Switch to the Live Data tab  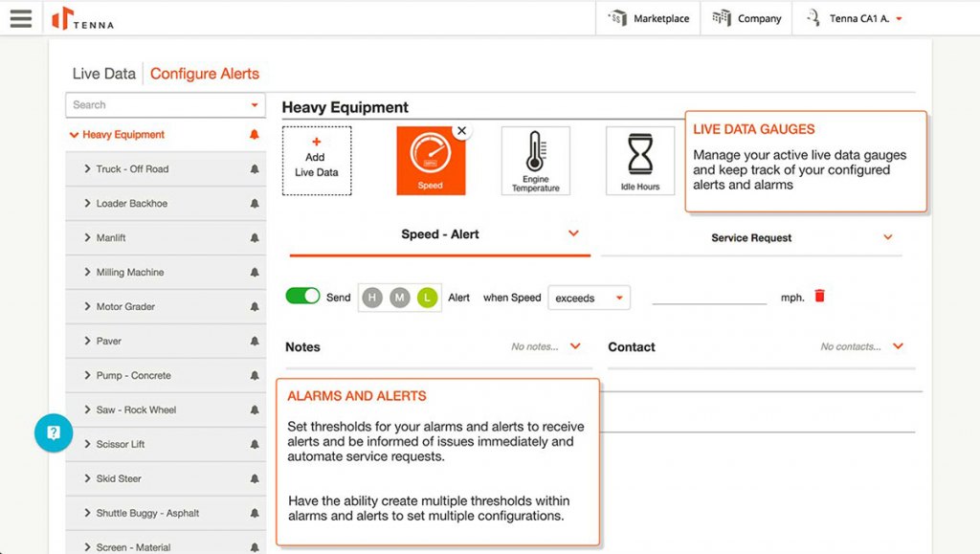pyautogui.click(x=102, y=73)
